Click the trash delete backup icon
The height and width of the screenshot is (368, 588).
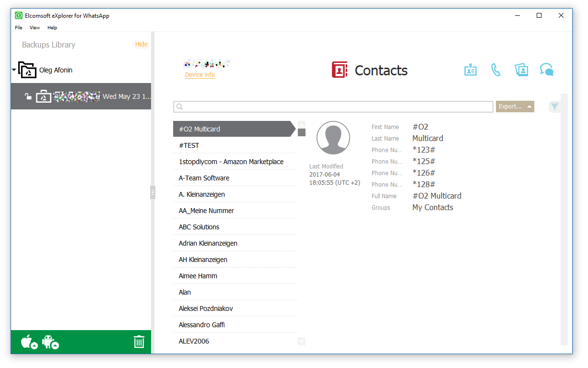(x=139, y=342)
